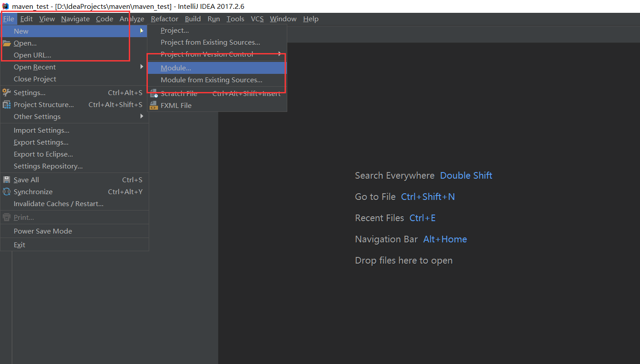The height and width of the screenshot is (364, 640).
Task: Expand Project from Version Control submenu arrow
Action: coord(280,54)
